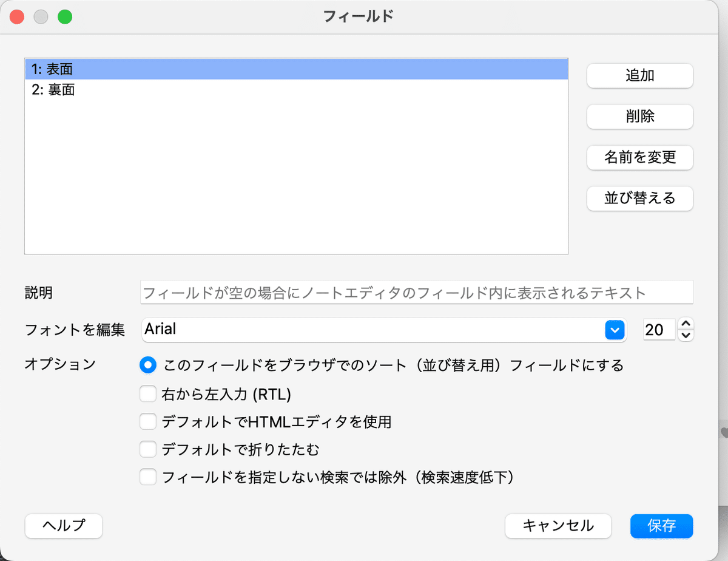Screen dimensions: 728x561
Task: Enable exclude-from-search checkbox
Action: pyautogui.click(x=147, y=477)
